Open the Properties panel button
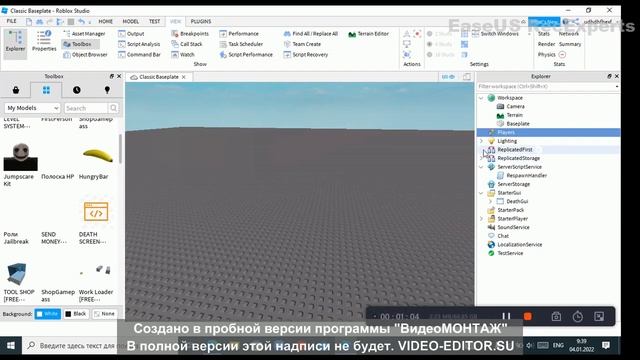The image size is (640, 360). pos(44,41)
